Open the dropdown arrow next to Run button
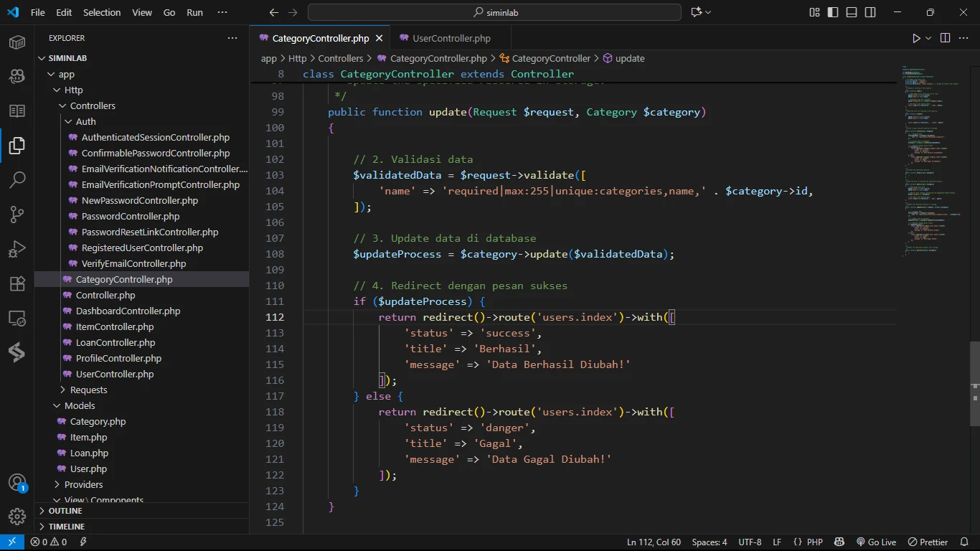Viewport: 980px width, 551px height. coord(928,38)
